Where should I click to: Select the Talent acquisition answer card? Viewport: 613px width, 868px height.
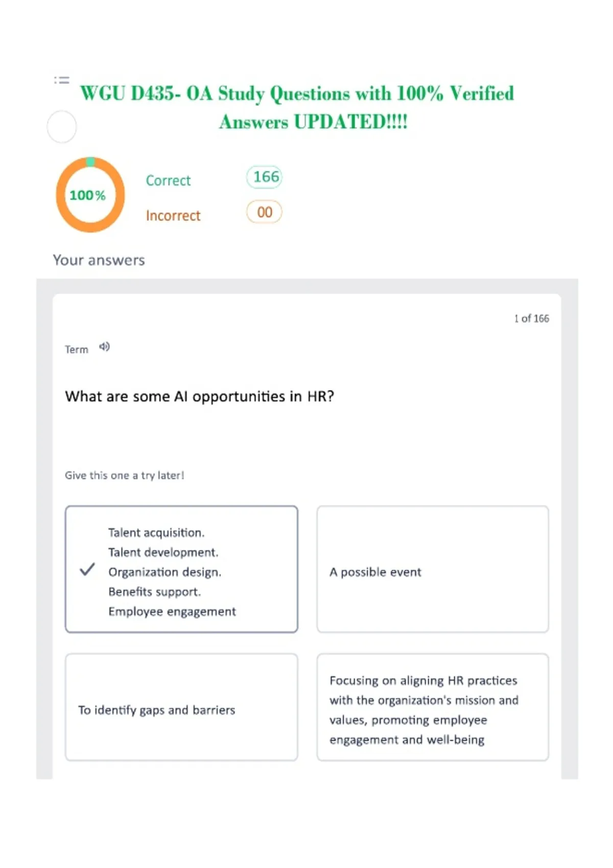pos(181,569)
